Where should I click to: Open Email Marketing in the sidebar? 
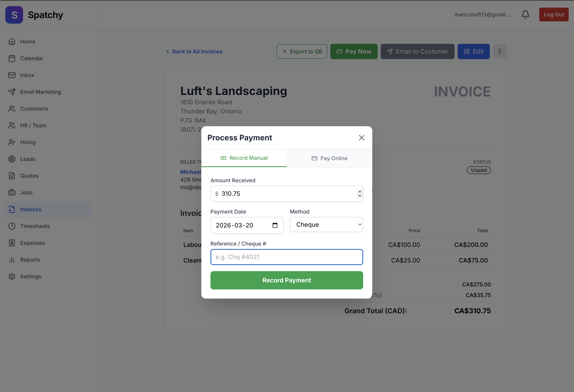click(x=48, y=92)
